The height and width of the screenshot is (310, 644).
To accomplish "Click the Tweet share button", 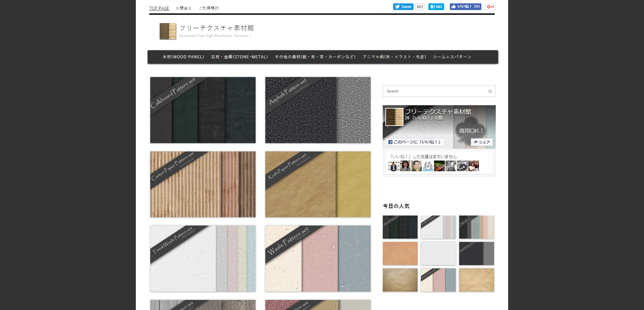I will pyautogui.click(x=403, y=7).
